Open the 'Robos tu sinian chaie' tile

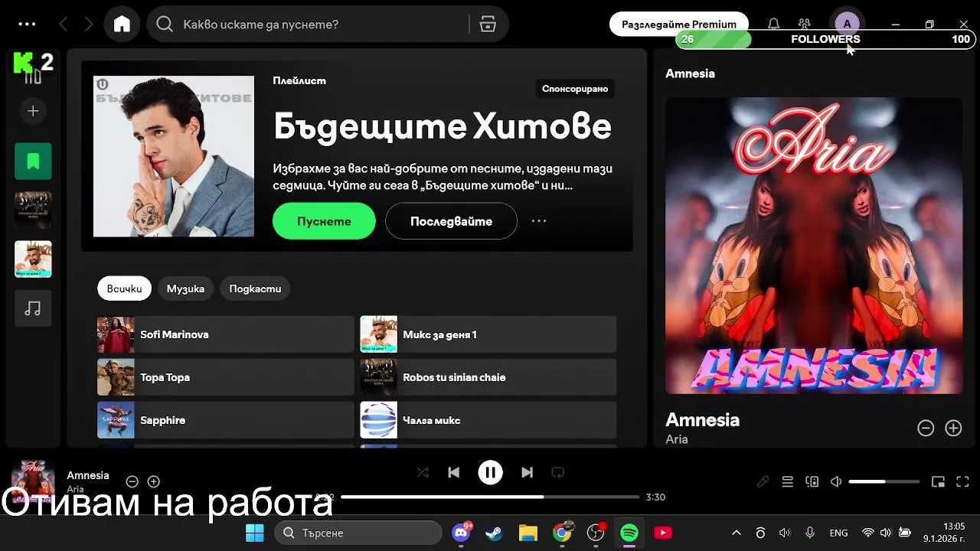[488, 377]
